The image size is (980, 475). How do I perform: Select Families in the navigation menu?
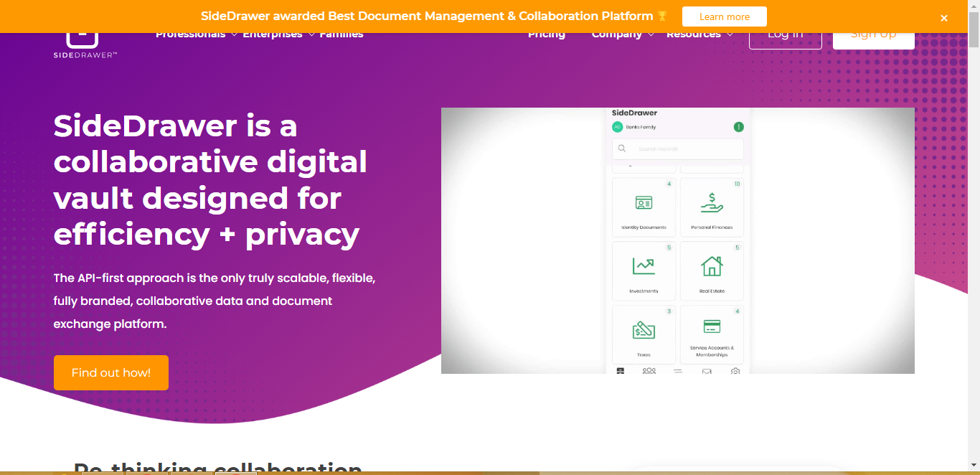[341, 33]
